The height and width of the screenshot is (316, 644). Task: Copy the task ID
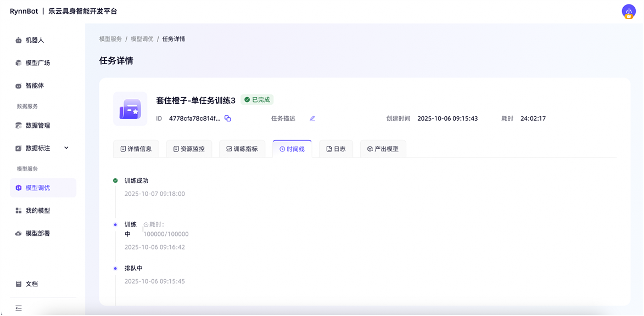tap(227, 119)
